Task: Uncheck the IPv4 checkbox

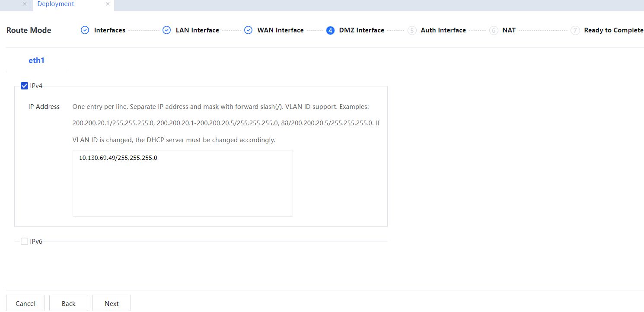Action: [25, 86]
